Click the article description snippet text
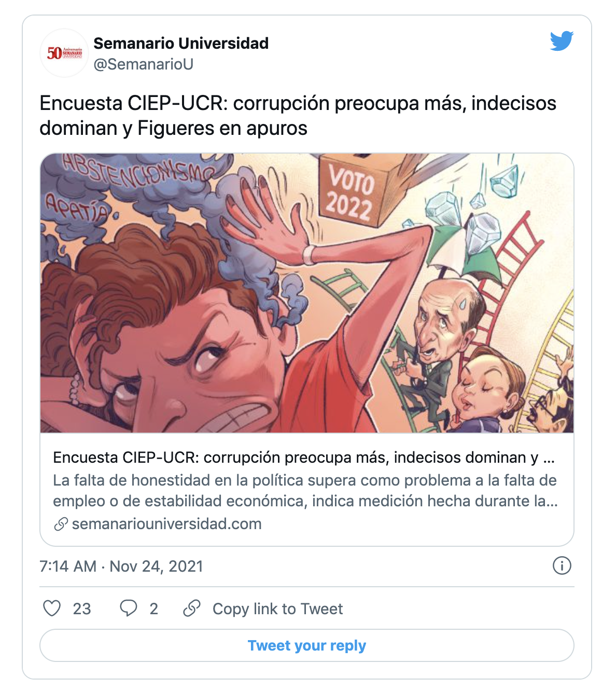Screen dimensions: 616x691 305,491
